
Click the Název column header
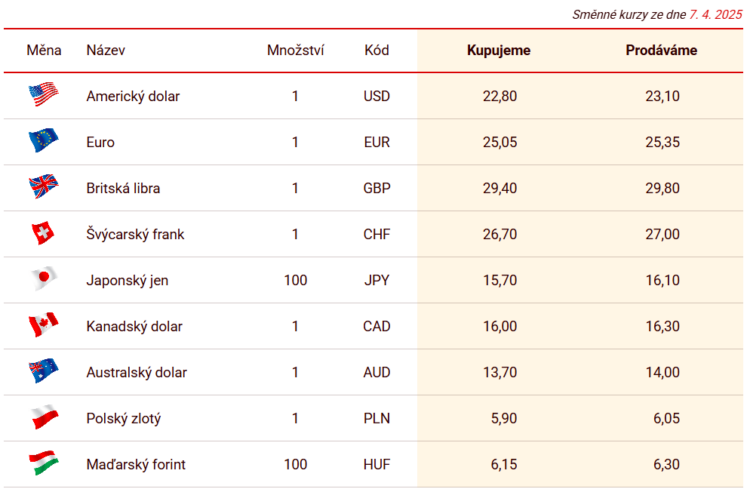pyautogui.click(x=106, y=50)
